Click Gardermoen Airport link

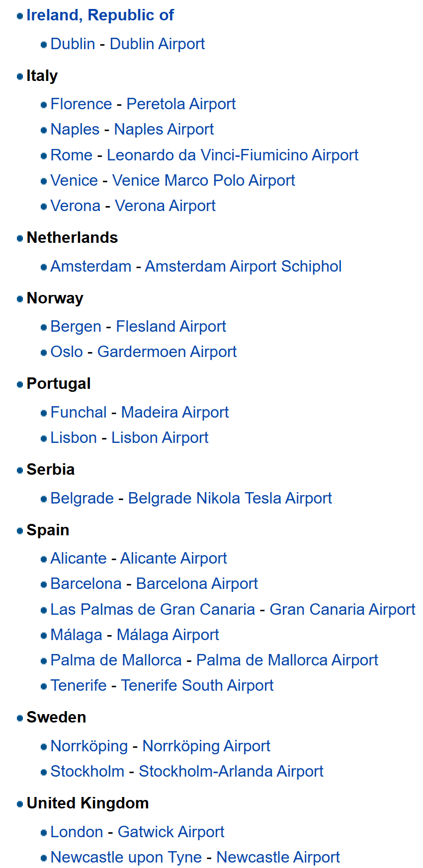[x=167, y=352]
